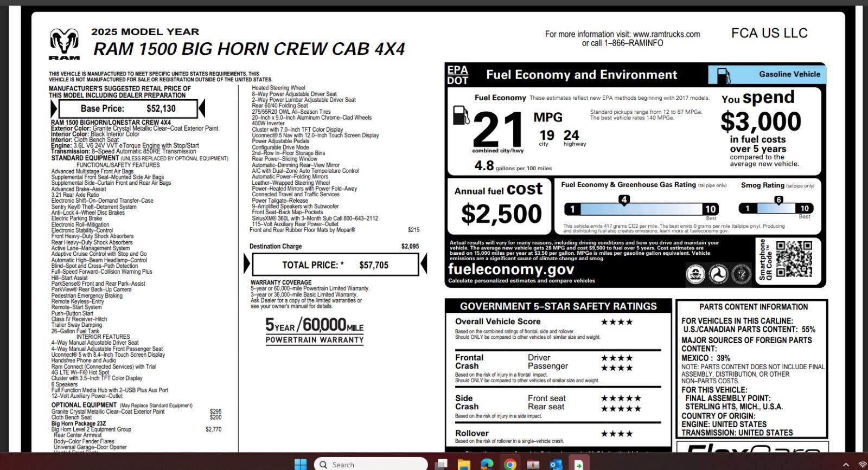Viewport: 868px width, 470px height.
Task: Click the 'U.S./CANADIAN PARTS CONTENT: 55%' line
Action: [x=749, y=329]
